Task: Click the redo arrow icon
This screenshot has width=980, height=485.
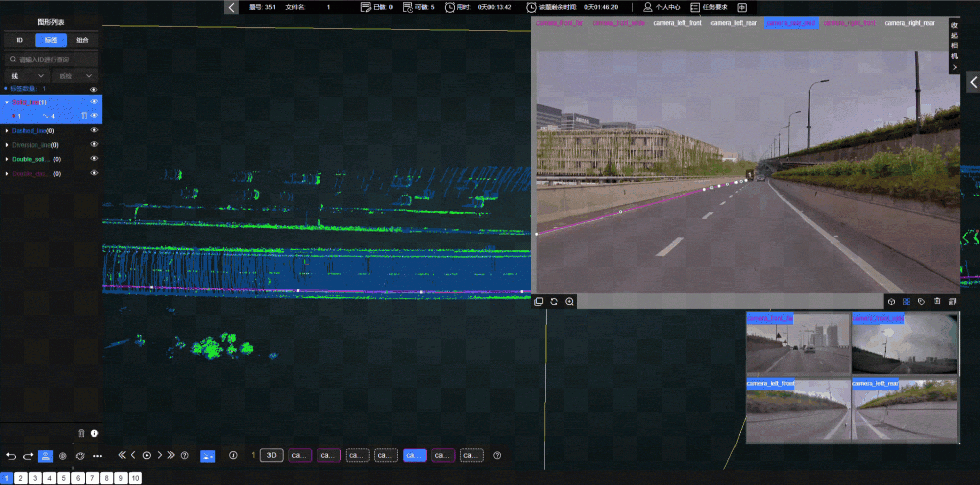Action: 28,456
